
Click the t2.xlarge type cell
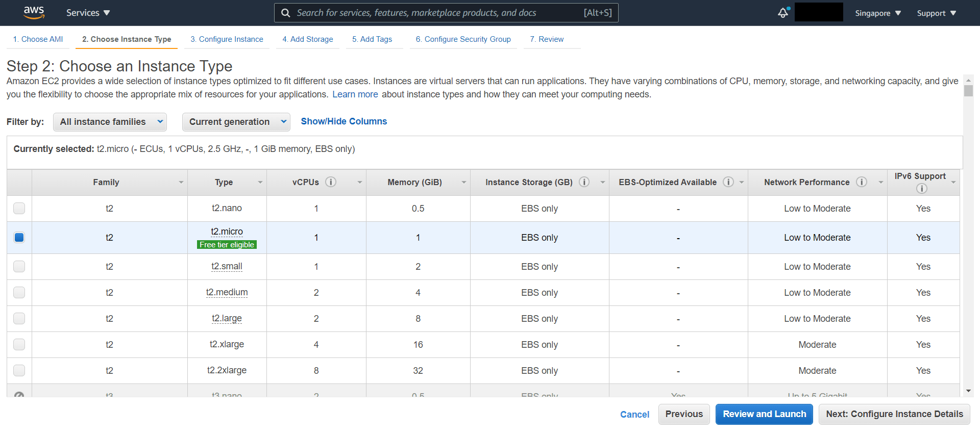[227, 344]
